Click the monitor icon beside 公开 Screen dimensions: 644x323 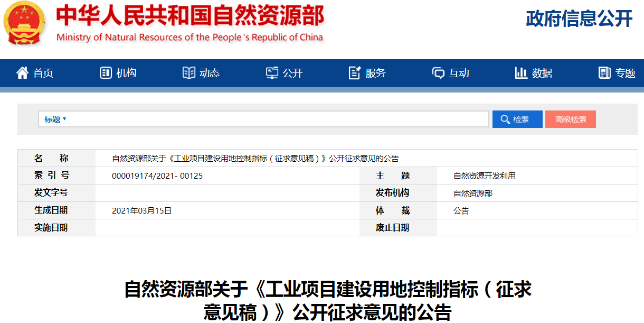[x=272, y=73]
